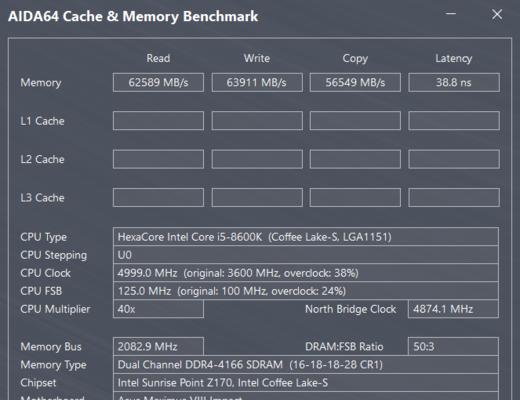The width and height of the screenshot is (520, 400).
Task: Click the empty L1 Cache Read result box
Action: [x=158, y=121]
